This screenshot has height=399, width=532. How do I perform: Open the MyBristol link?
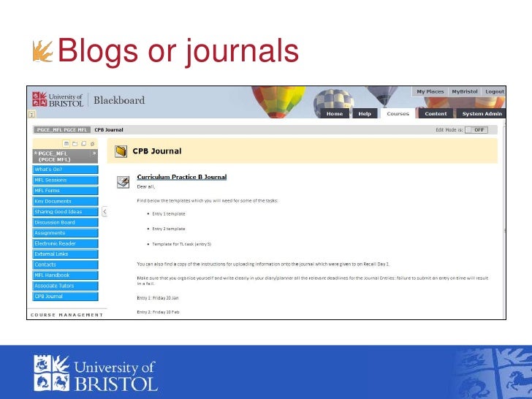pyautogui.click(x=465, y=91)
